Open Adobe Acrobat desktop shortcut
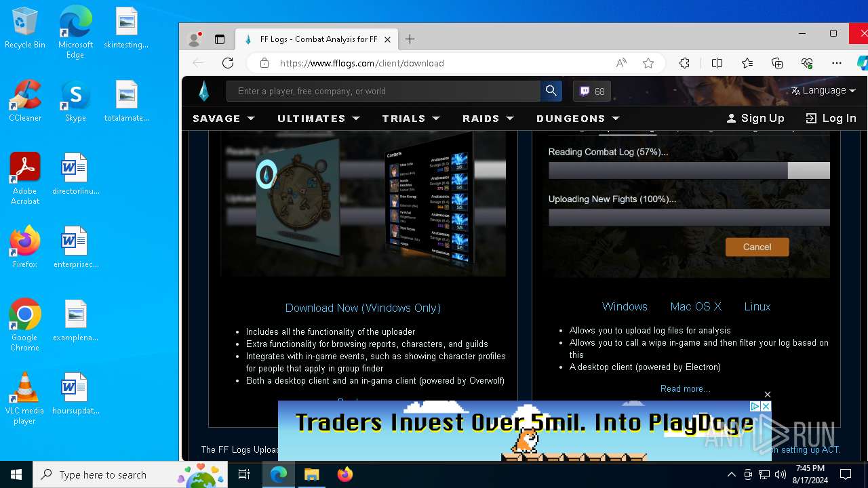 [x=25, y=178]
